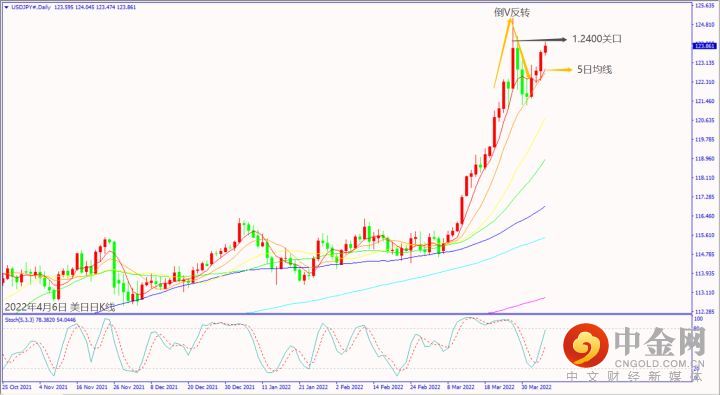The image size is (720, 395).
Task: Click the 118.960 price axis label
Action: tap(705, 158)
